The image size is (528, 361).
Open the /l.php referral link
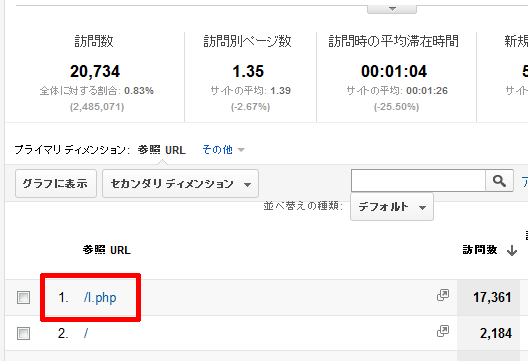click(x=100, y=298)
